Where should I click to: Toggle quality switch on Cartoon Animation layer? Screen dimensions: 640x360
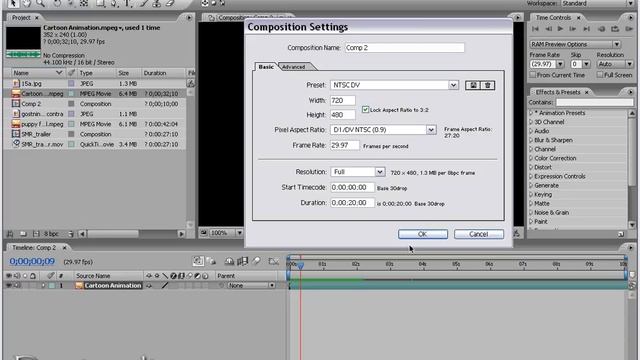pyautogui.click(x=165, y=285)
